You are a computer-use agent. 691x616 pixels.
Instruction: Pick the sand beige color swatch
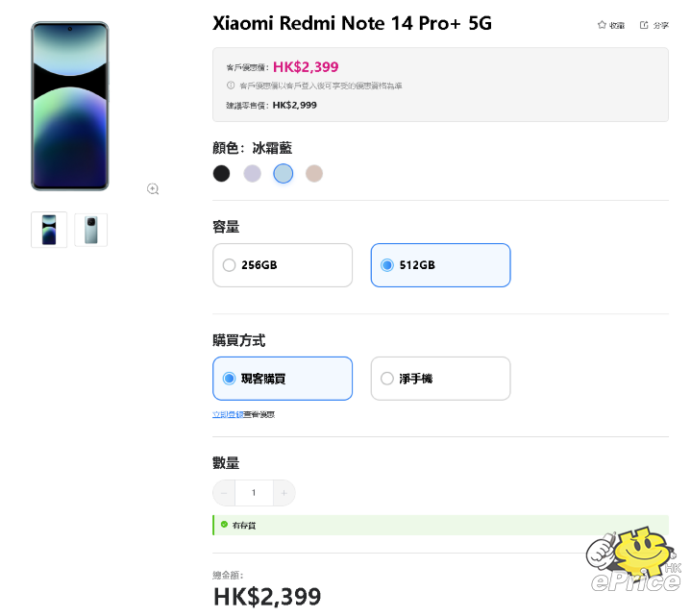[x=314, y=174]
